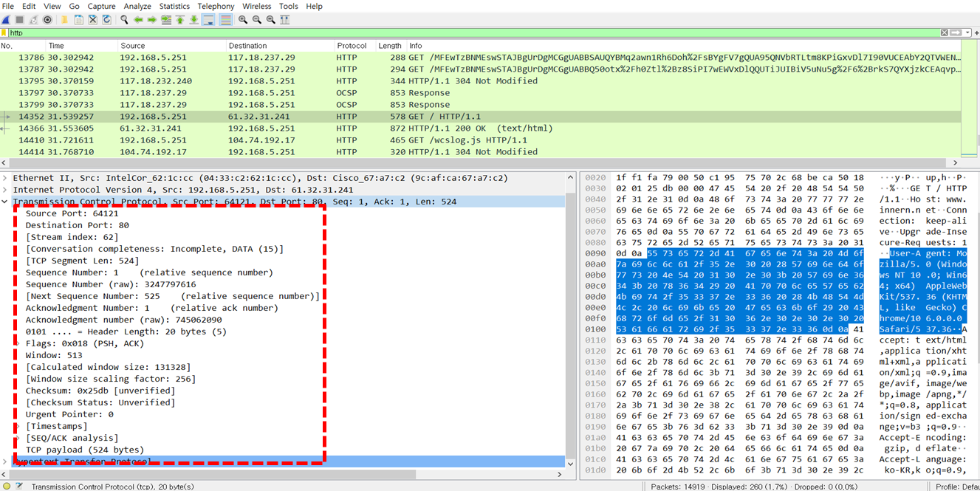Open a capture file with the folder icon
The image size is (980, 491).
(64, 20)
